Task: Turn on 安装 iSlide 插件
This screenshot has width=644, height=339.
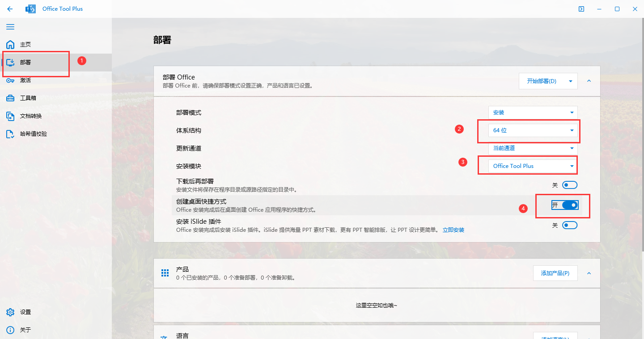Action: coord(570,225)
